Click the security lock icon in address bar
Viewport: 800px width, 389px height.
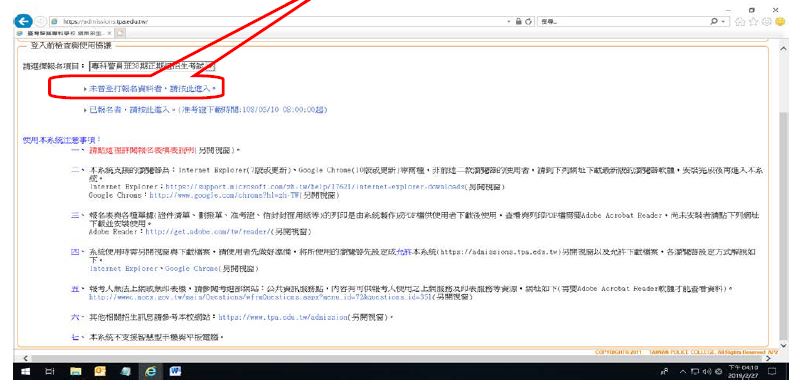tap(518, 21)
